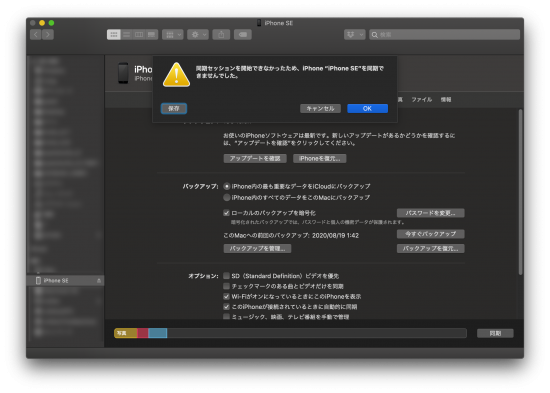
Task: Toggle ミュージック、映画 manual management checkbox
Action: 226,317
